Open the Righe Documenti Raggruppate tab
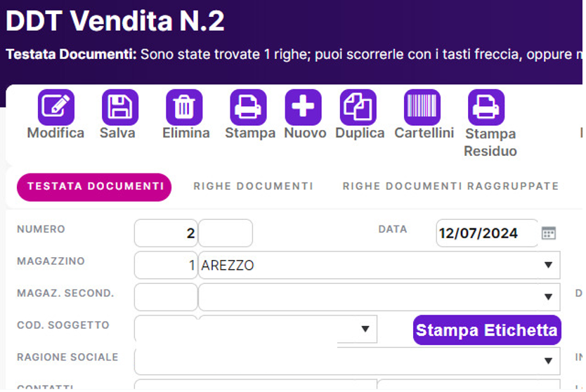 pyautogui.click(x=450, y=187)
